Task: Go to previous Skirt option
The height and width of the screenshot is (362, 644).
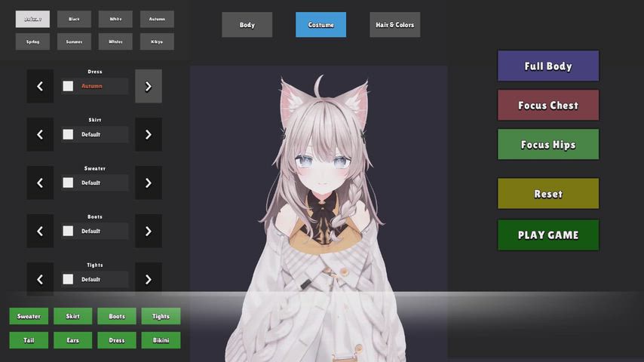Action: [40, 134]
